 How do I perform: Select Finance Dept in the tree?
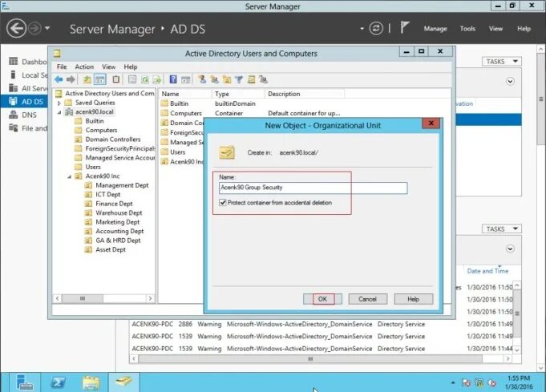click(x=114, y=204)
